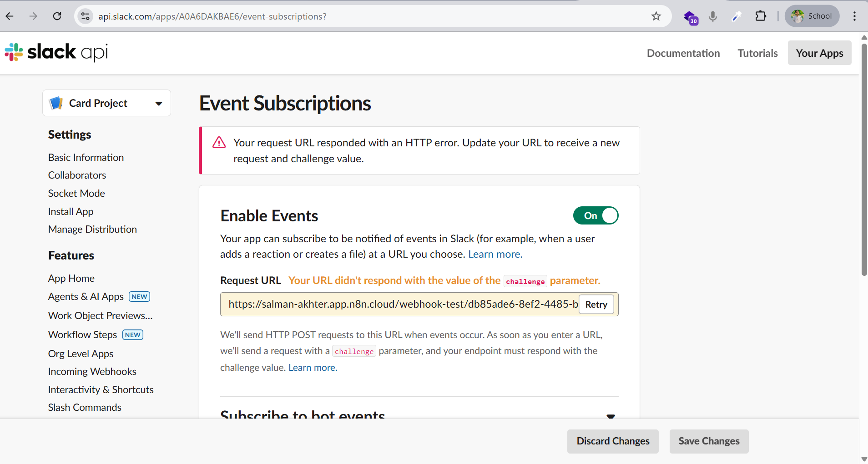Viewport: 868px width, 464px height.
Task: Click the purple extension icon with badge 30
Action: tap(691, 17)
